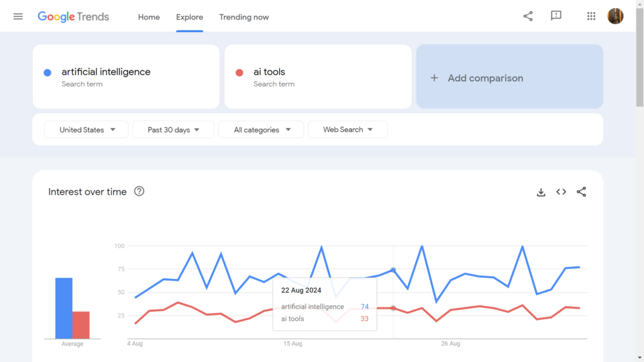Image resolution: width=644 pixels, height=362 pixels.
Task: Click the share icon in the header
Action: click(528, 16)
